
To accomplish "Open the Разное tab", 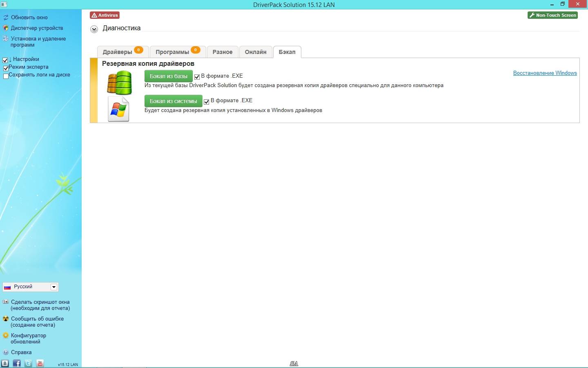I will (x=223, y=52).
